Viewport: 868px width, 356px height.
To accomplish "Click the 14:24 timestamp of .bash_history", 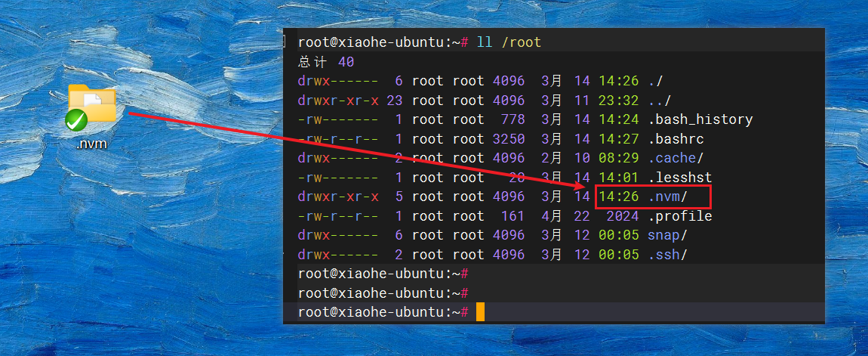I will [x=618, y=119].
